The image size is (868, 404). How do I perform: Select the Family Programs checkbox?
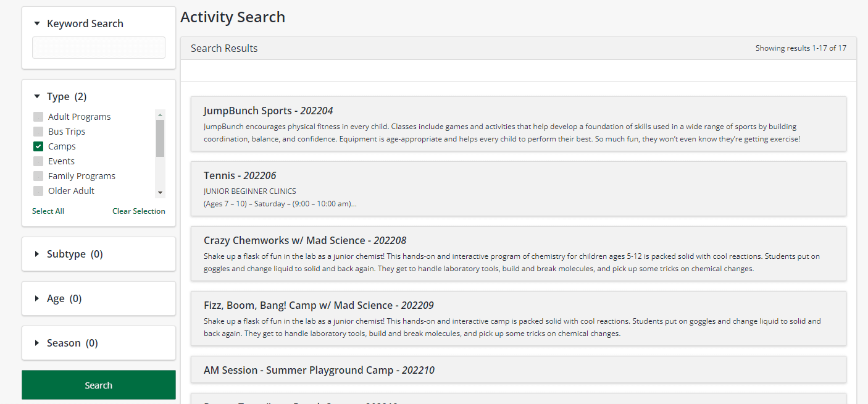[x=38, y=176]
